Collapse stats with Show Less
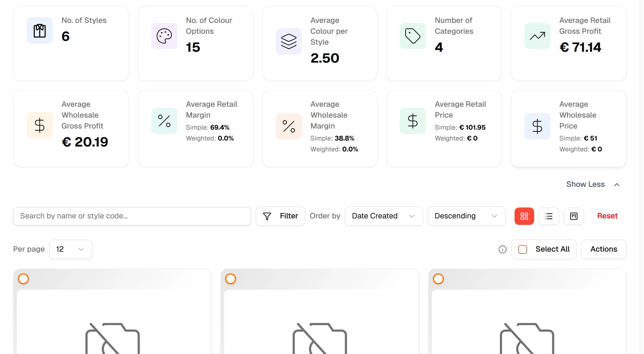 [x=593, y=185]
